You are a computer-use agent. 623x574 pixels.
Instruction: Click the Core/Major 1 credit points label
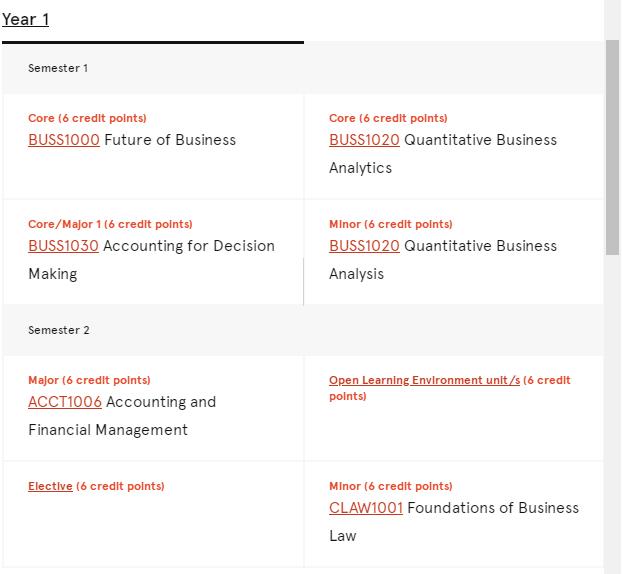coord(110,224)
